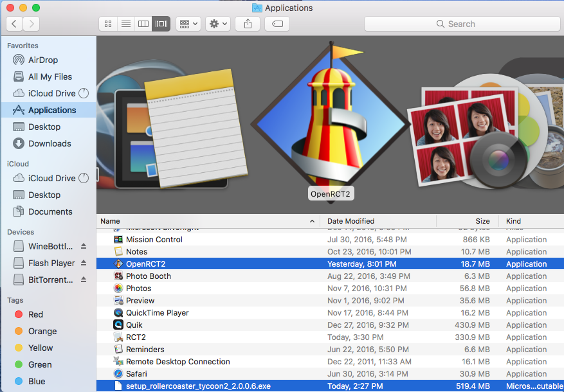Click the Quik app icon in list
Viewport: 564px width, 392px height.
[118, 325]
